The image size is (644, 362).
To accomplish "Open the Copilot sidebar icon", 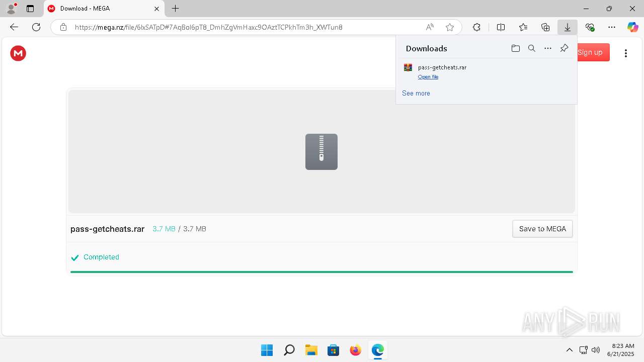I will click(632, 27).
